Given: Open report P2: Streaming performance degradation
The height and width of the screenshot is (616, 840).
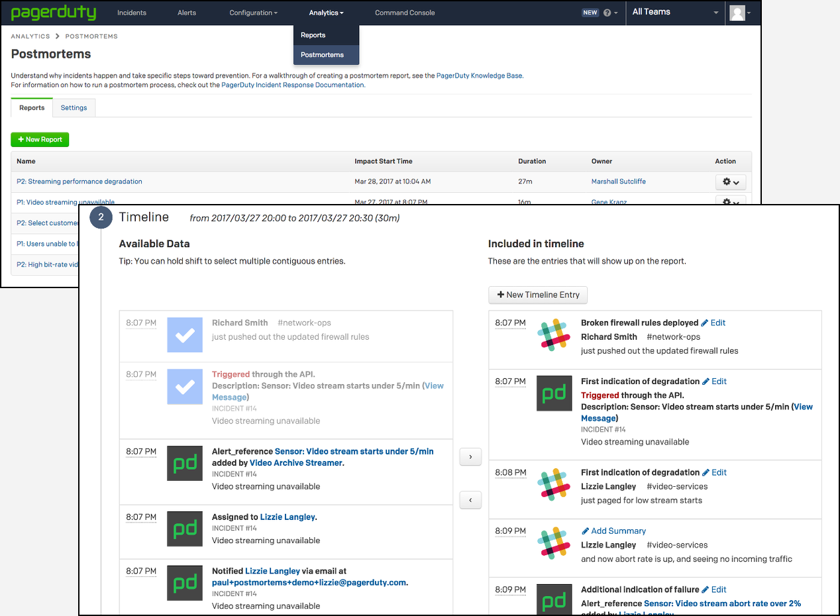Looking at the screenshot, I should click(79, 181).
